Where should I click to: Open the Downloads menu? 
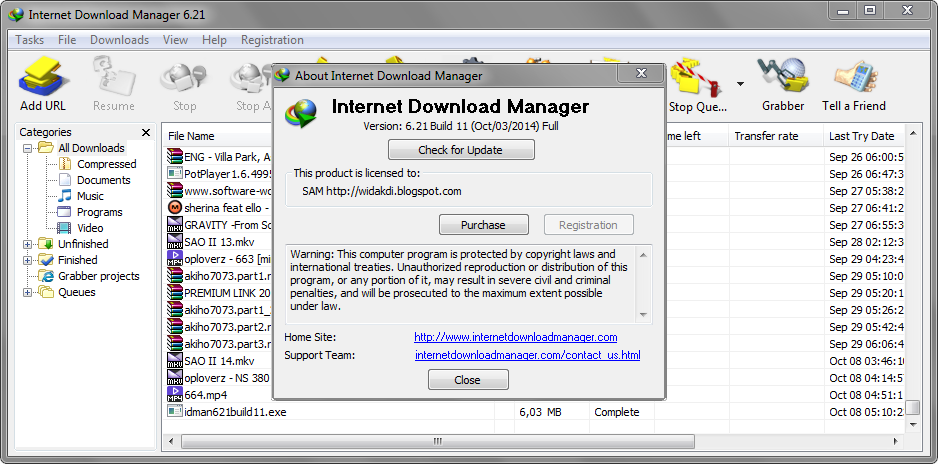(119, 40)
